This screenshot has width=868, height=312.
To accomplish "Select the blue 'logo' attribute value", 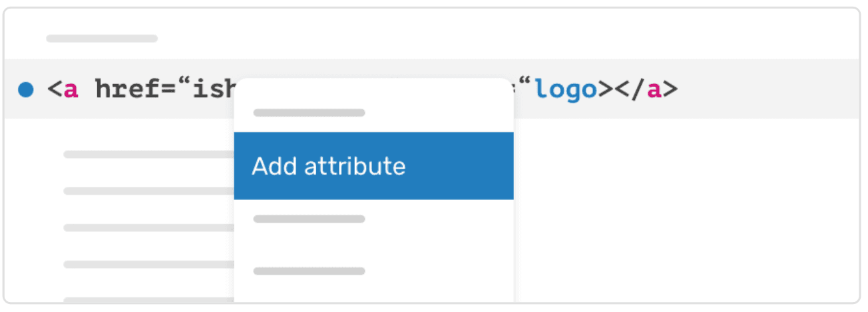I will (x=566, y=89).
